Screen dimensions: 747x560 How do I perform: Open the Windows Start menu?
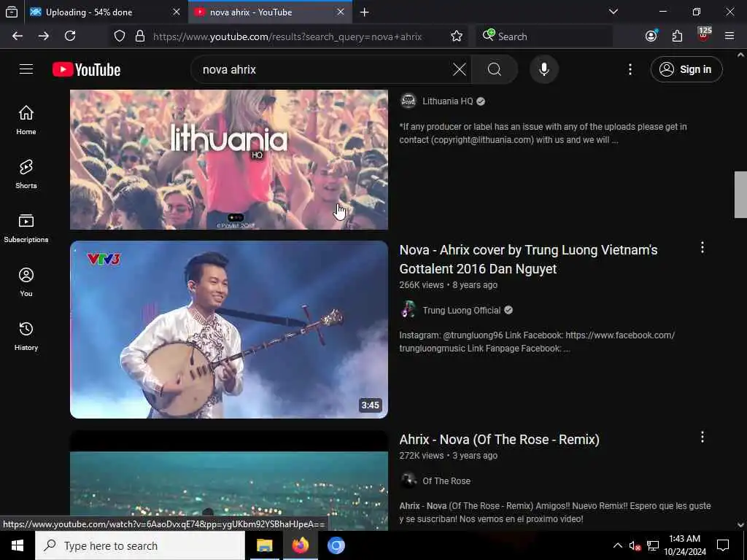tap(18, 545)
